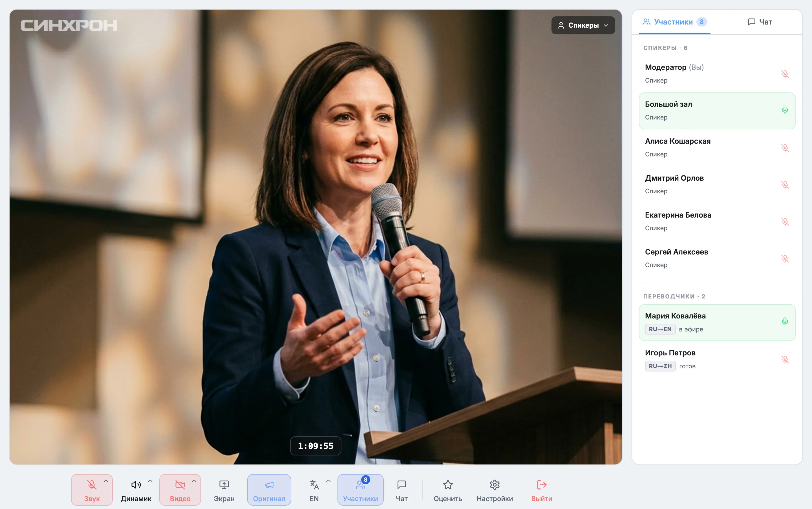Screen dimensions: 812x509
Task: Turn on camera with the Видео button
Action: [180, 490]
